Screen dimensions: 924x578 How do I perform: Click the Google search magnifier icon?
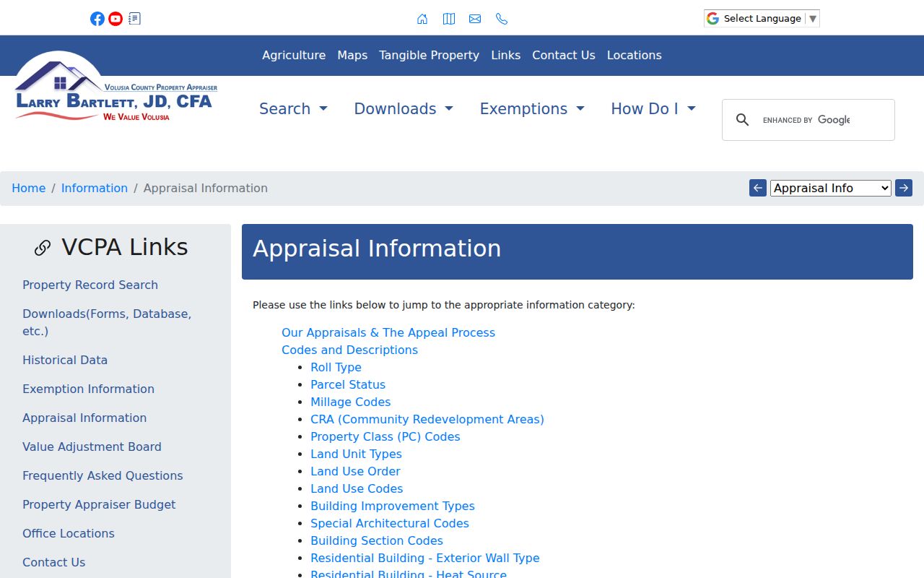coord(742,120)
